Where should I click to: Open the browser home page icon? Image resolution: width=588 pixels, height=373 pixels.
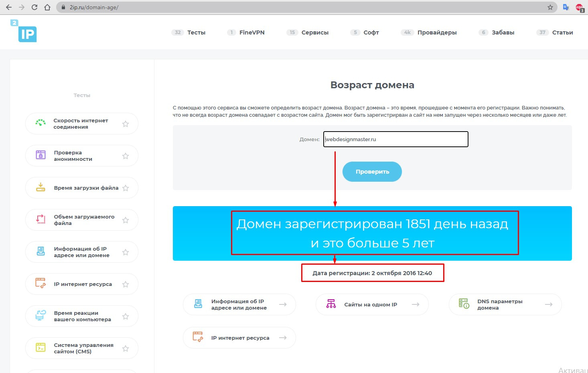point(47,7)
